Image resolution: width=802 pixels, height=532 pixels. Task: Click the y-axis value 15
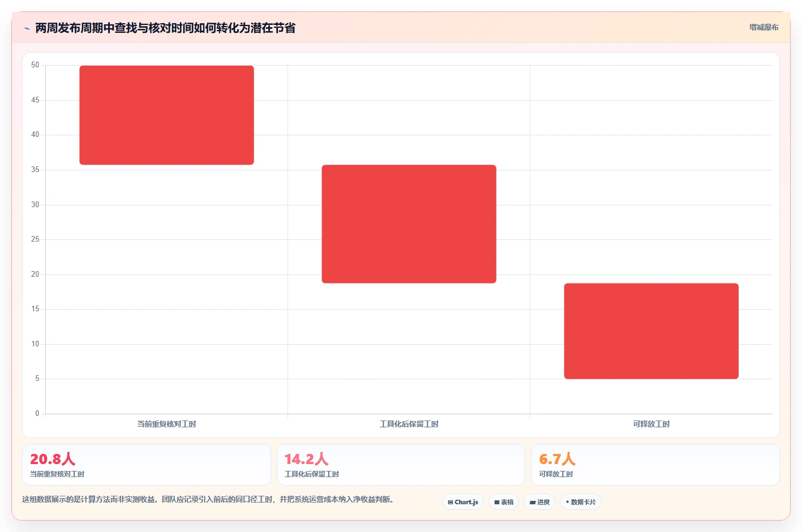tap(35, 309)
